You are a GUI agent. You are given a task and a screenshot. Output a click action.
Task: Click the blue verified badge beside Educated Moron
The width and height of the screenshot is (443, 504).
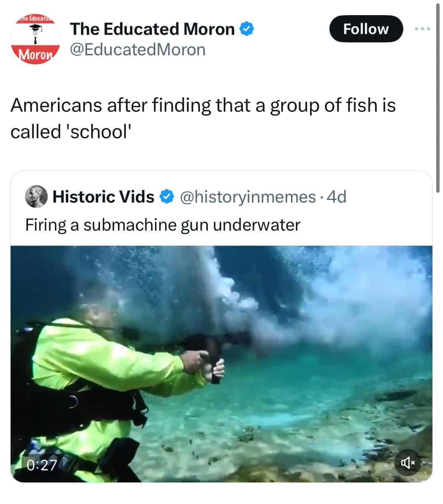click(246, 29)
